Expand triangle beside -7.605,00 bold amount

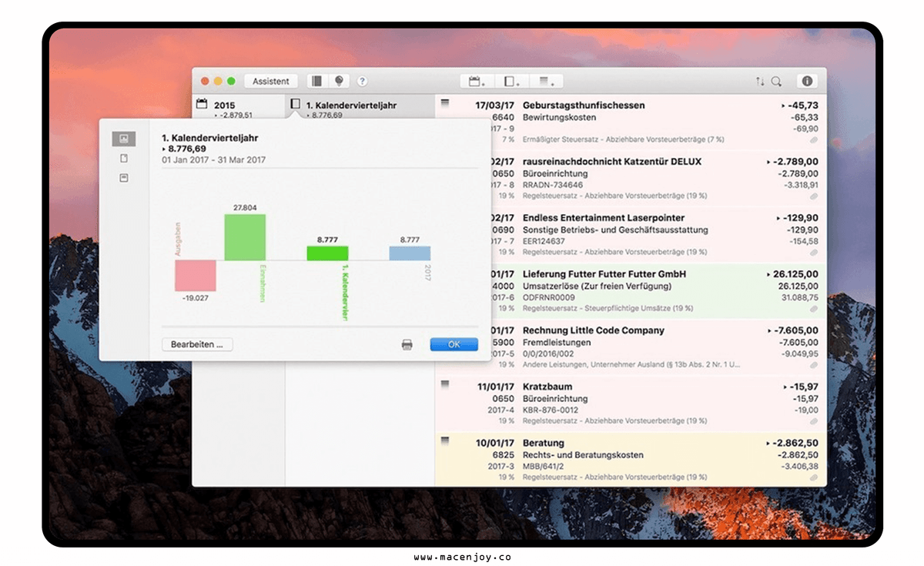(x=768, y=330)
